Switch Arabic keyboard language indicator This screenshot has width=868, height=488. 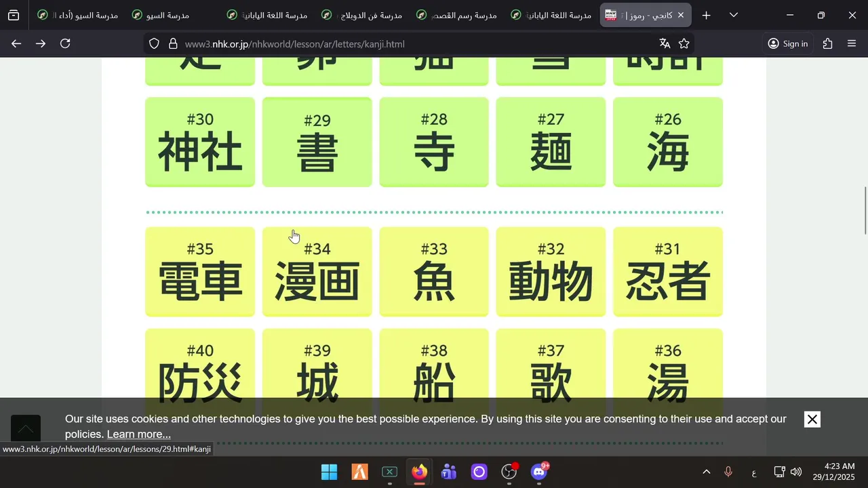tap(753, 472)
